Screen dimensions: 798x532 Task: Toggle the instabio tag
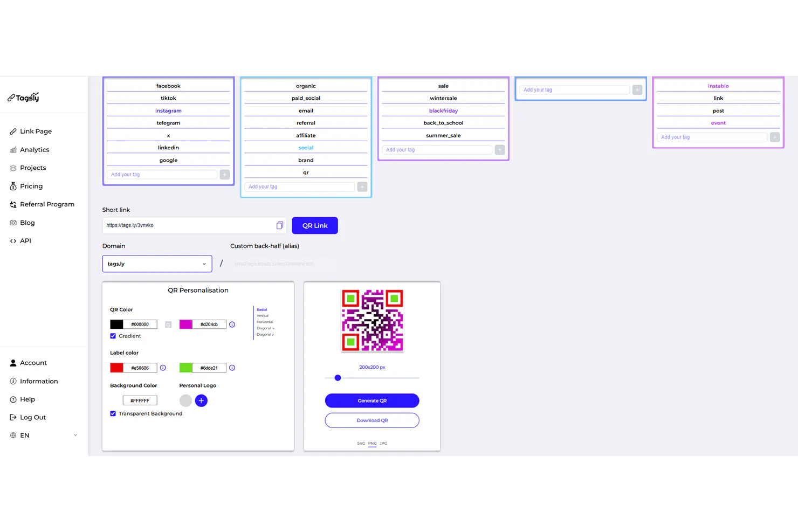(x=718, y=86)
